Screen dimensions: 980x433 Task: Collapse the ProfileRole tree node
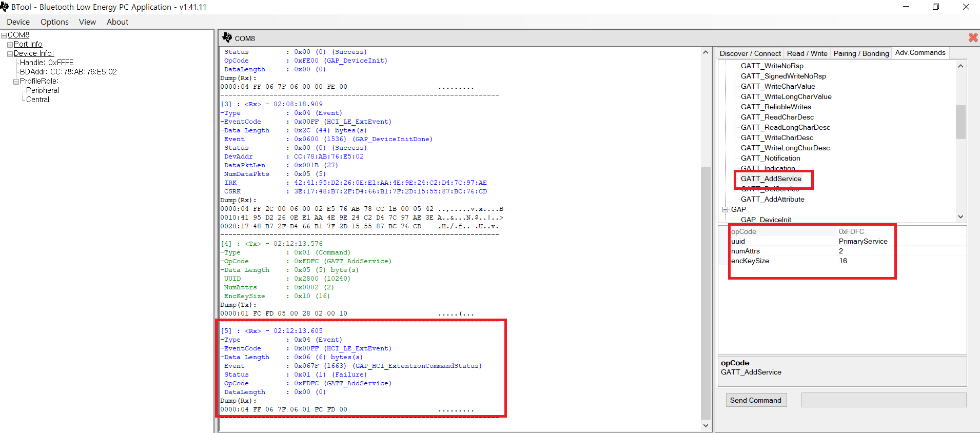[16, 81]
